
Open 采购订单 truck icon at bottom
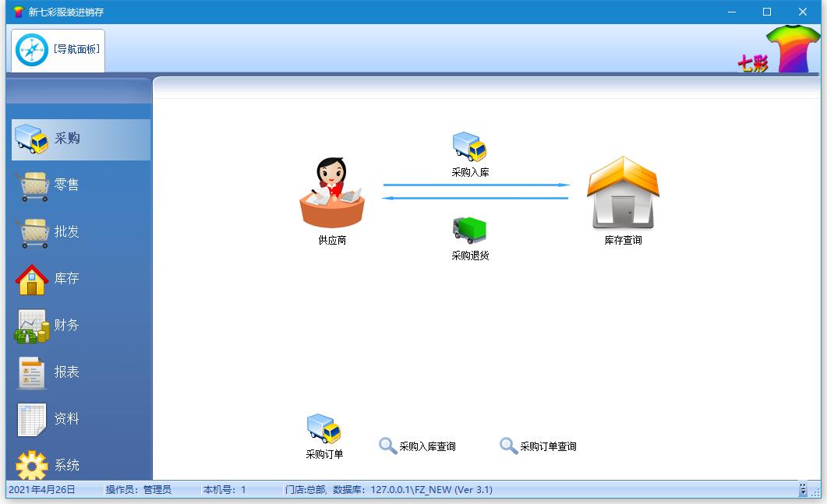(x=323, y=428)
